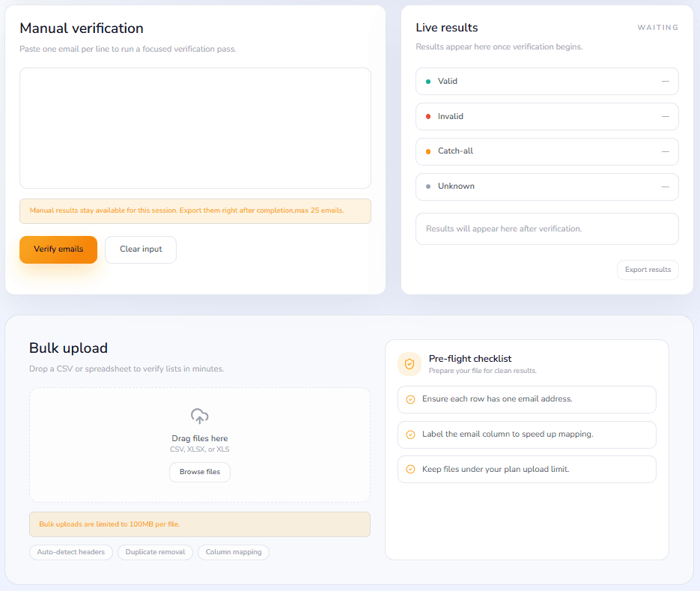
Task: Click the Pre-flight checklist badge icon
Action: [410, 363]
